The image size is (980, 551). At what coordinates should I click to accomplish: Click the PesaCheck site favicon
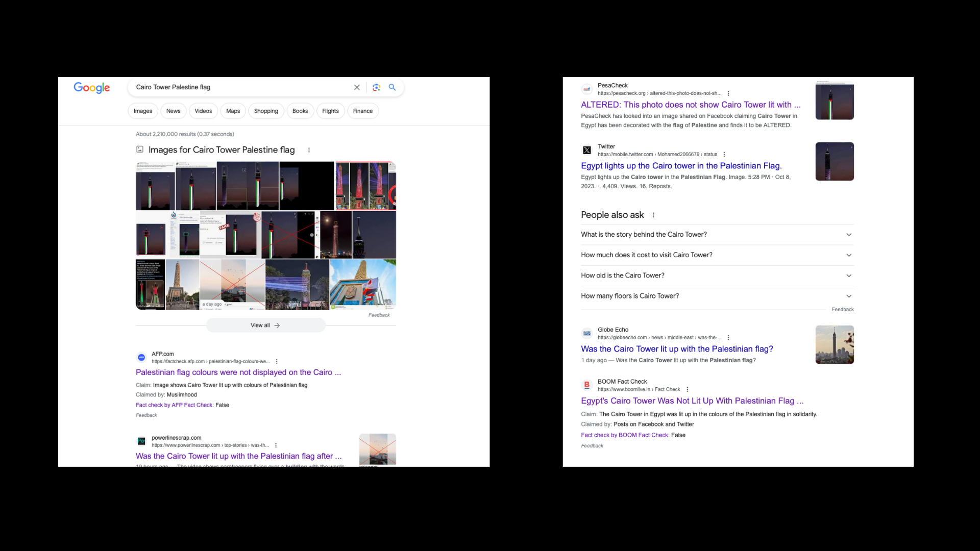coord(587,89)
